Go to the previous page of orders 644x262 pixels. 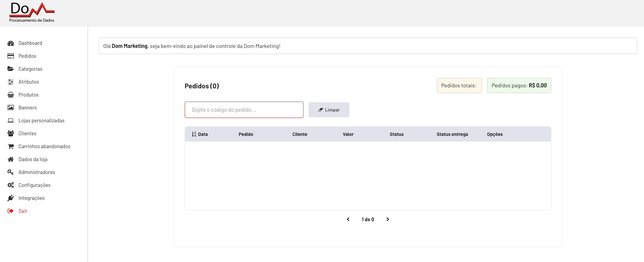348,219
